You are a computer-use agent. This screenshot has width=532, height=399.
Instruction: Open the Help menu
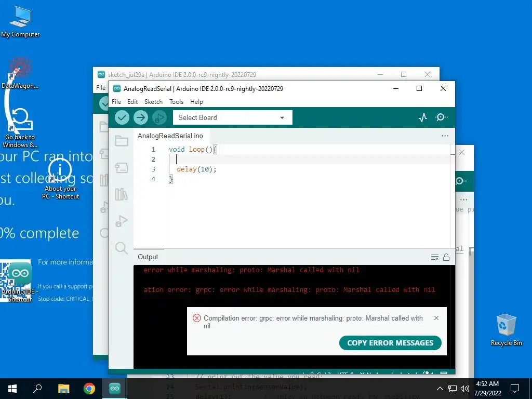pyautogui.click(x=196, y=102)
